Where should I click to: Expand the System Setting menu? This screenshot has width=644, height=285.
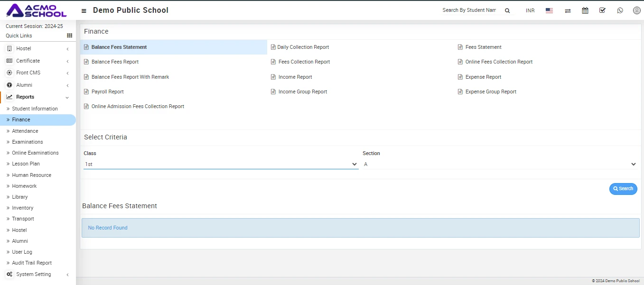(37, 274)
